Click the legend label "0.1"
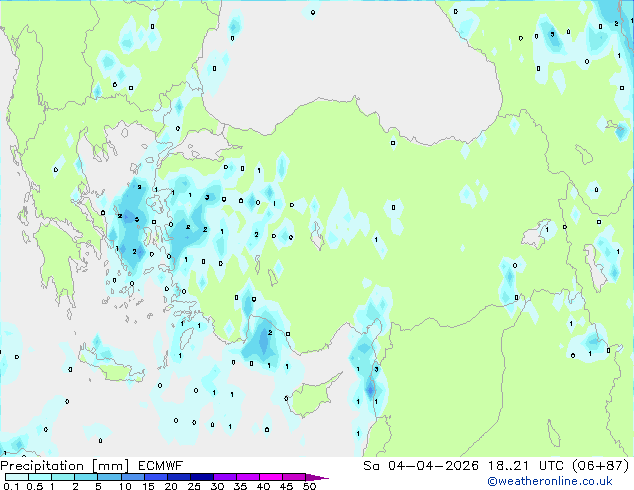Image resolution: width=634 pixels, height=490 pixels. pos(11,486)
